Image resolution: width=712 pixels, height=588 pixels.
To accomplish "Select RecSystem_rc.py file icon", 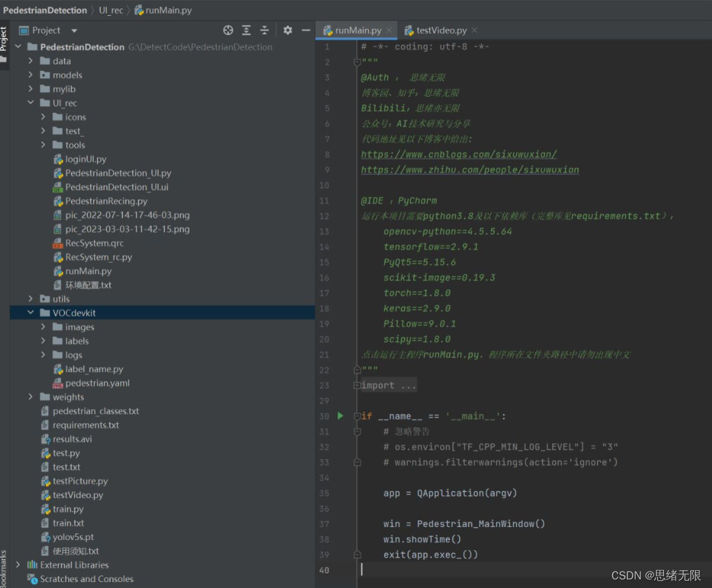I will pyautogui.click(x=58, y=258).
